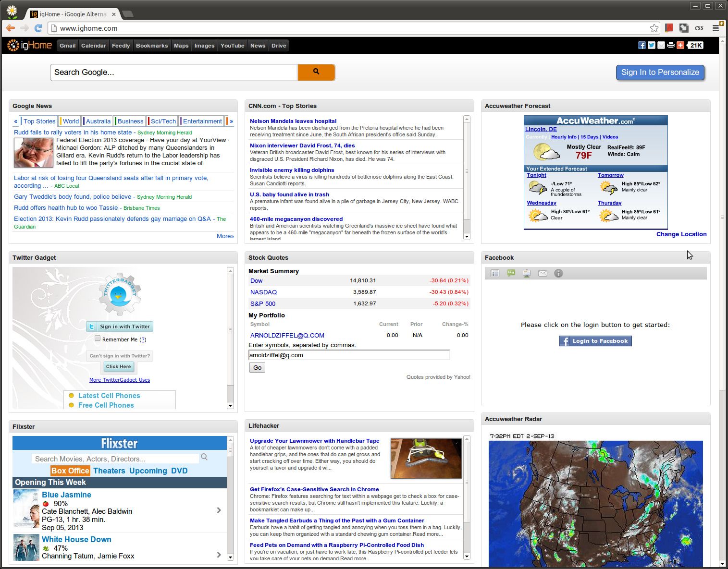The width and height of the screenshot is (728, 569).
Task: Share page via Twitter icon in header
Action: pyautogui.click(x=651, y=45)
